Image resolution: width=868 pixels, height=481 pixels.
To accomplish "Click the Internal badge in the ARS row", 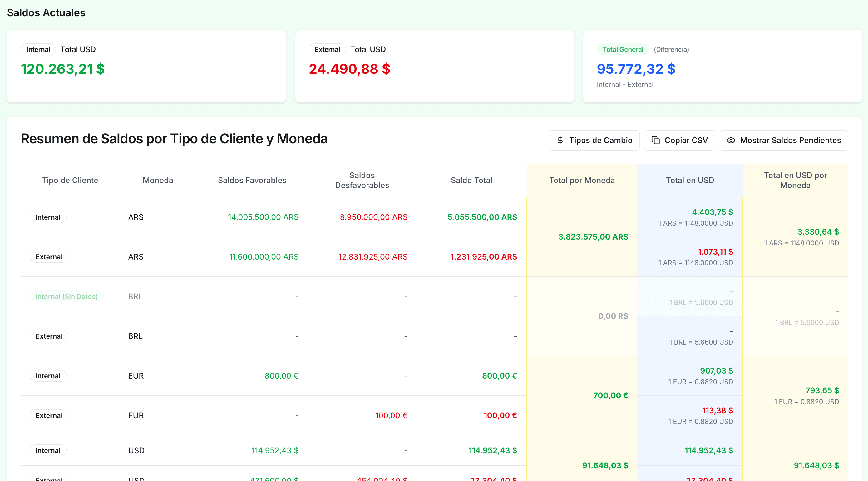I will click(48, 217).
